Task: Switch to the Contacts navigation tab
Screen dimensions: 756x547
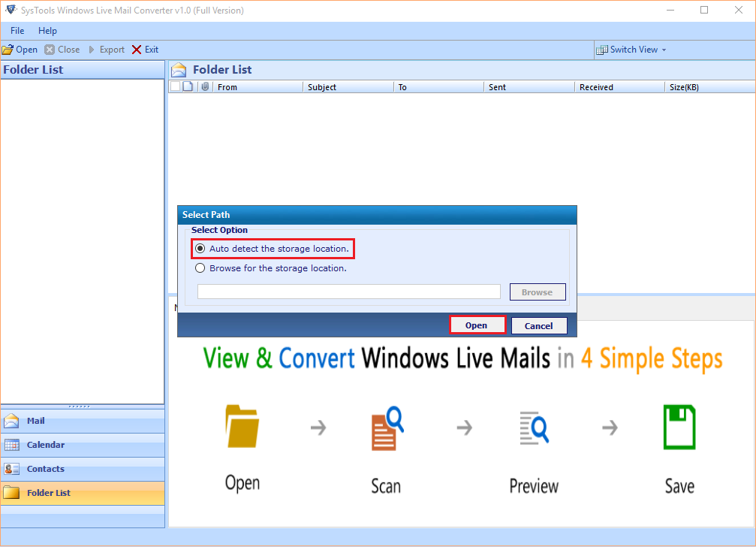Action: (83, 469)
